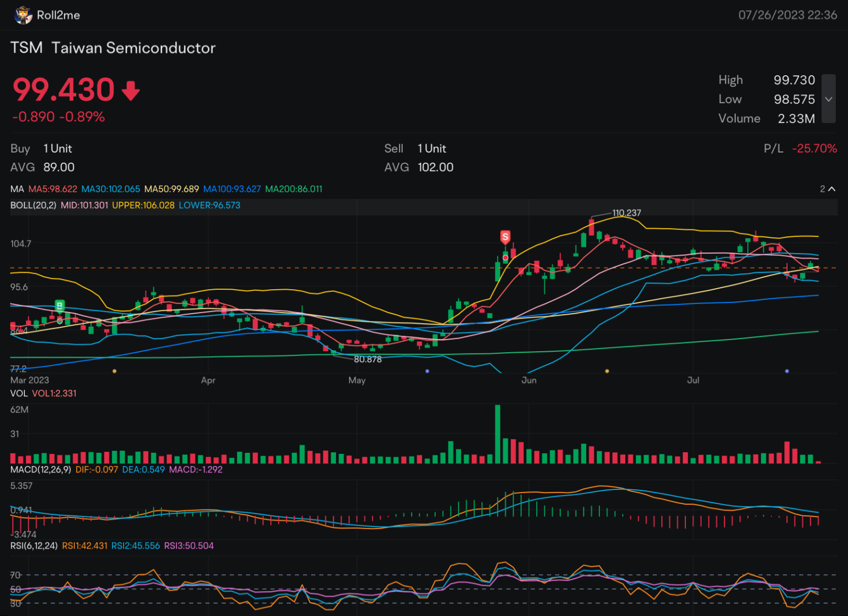Click the blue event dot in late July
The height and width of the screenshot is (616, 848).
click(x=787, y=371)
